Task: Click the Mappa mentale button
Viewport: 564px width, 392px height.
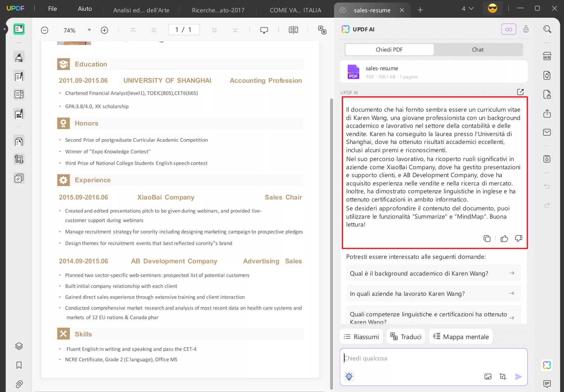Action: [461, 337]
